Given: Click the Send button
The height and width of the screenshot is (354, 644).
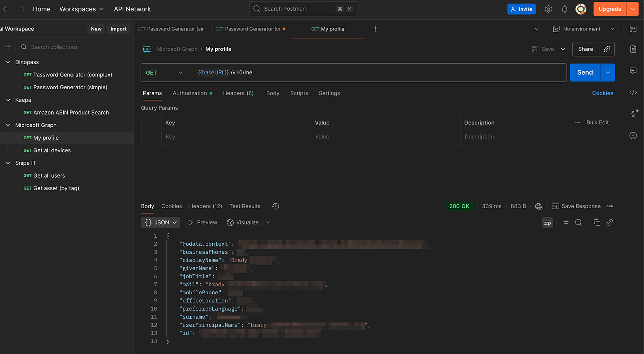Looking at the screenshot, I should pos(585,72).
